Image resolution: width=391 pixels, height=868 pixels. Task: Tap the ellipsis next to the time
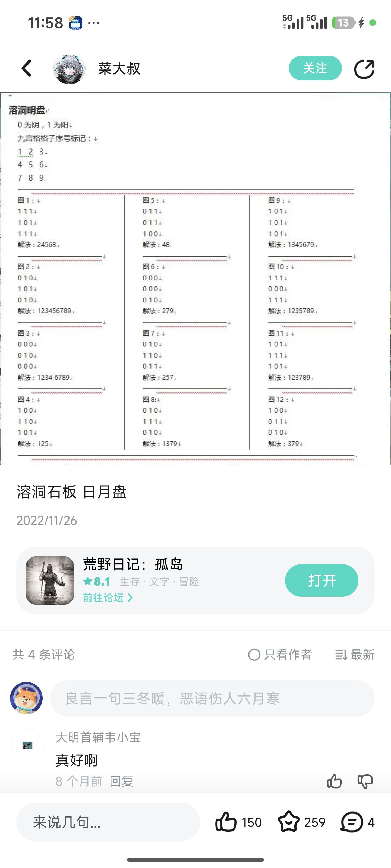[x=93, y=23]
